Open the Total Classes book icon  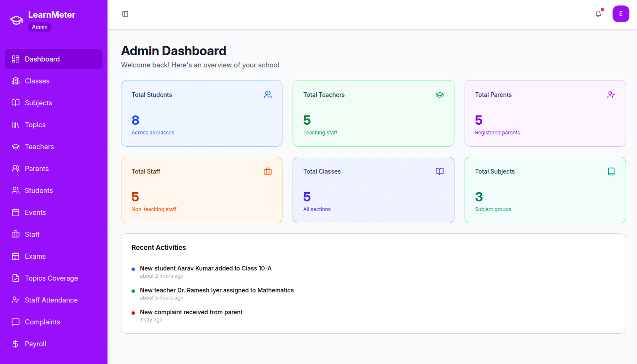pyautogui.click(x=440, y=171)
